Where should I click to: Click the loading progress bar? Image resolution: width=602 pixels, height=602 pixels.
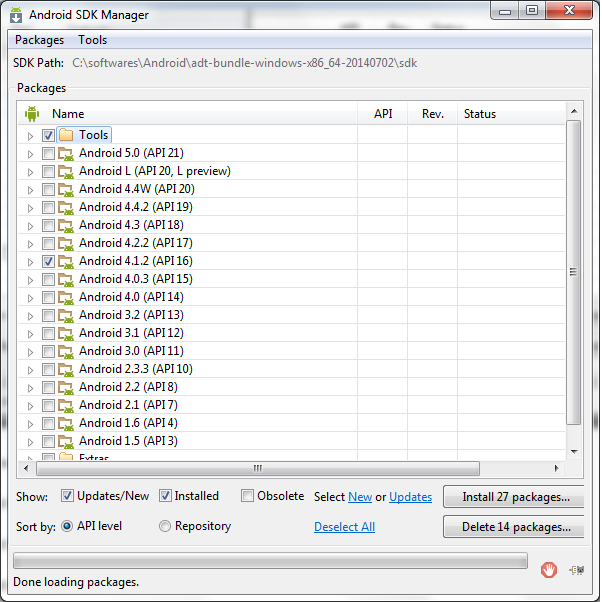pyautogui.click(x=270, y=561)
